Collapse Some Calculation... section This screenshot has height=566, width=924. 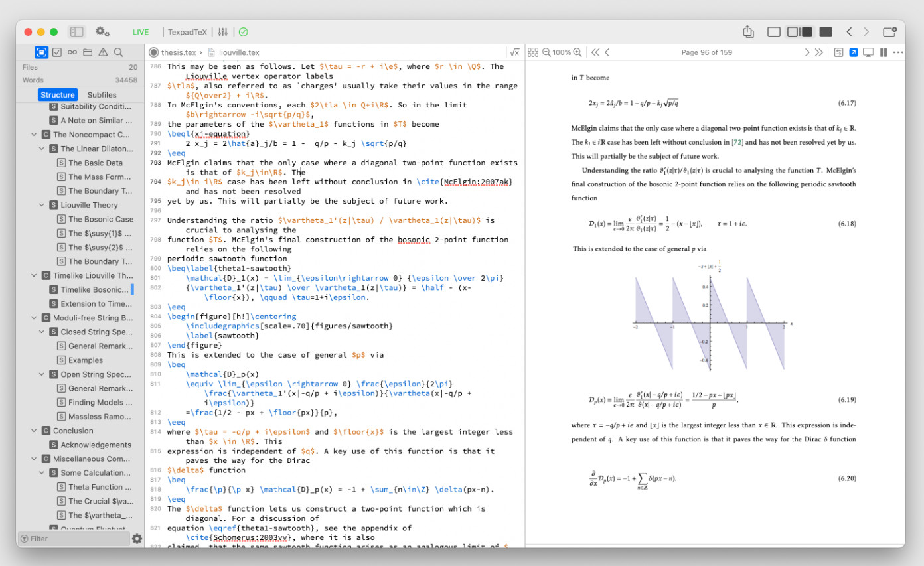(42, 473)
